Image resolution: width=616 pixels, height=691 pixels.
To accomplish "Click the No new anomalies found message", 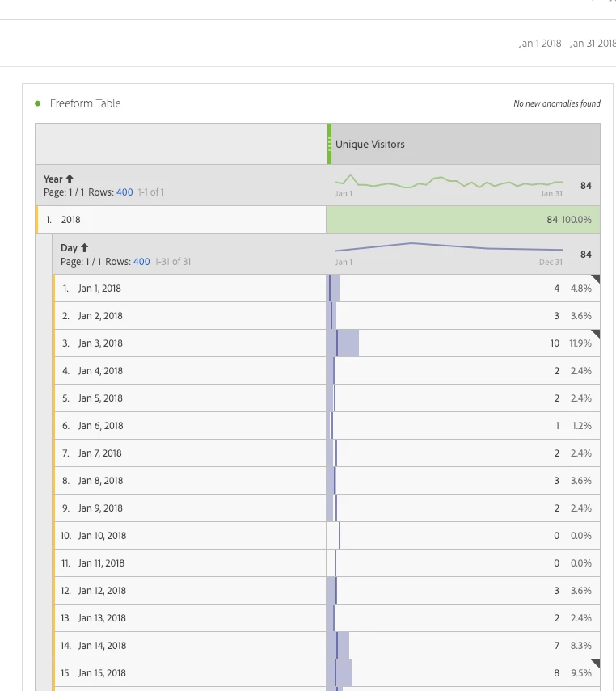I will [557, 103].
